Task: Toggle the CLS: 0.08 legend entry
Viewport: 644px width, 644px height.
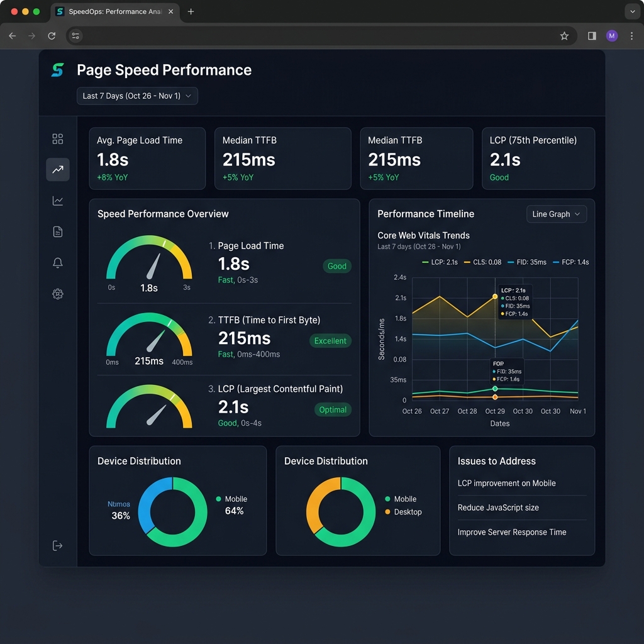Action: [x=482, y=262]
